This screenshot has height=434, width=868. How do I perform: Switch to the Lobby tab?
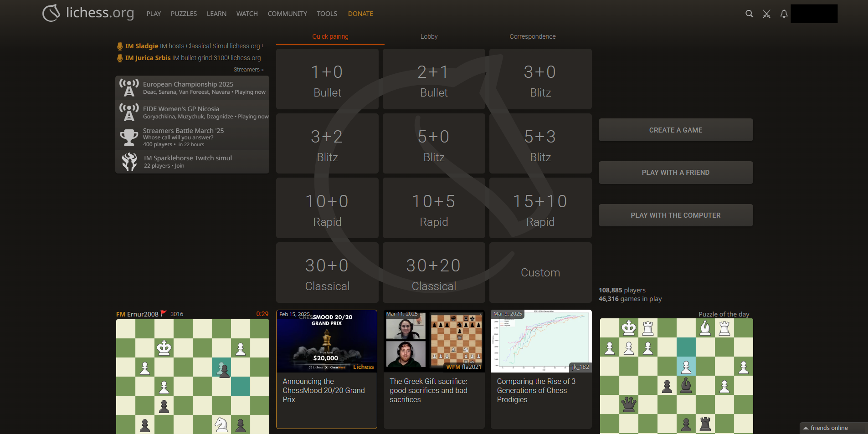point(429,36)
